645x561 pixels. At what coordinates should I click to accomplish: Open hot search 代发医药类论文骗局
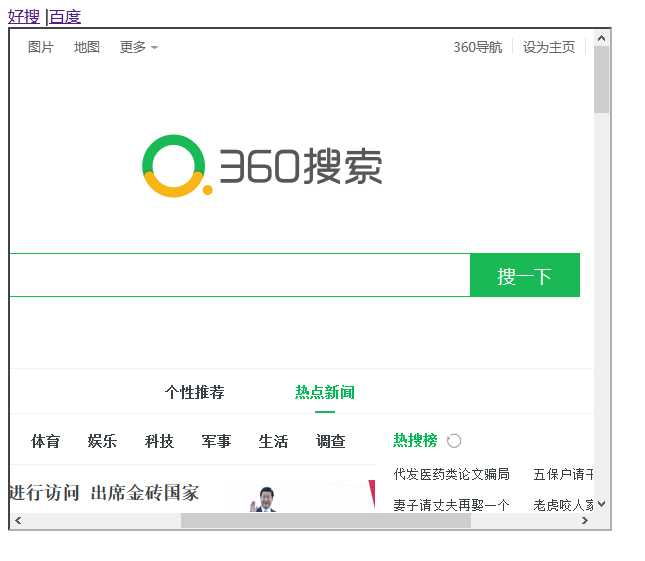click(451, 474)
